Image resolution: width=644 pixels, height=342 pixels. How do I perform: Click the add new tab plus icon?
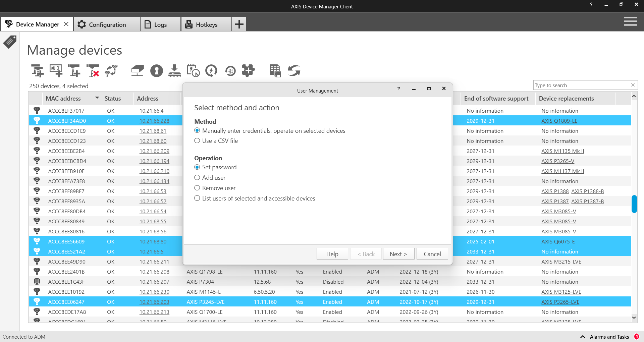(x=239, y=24)
